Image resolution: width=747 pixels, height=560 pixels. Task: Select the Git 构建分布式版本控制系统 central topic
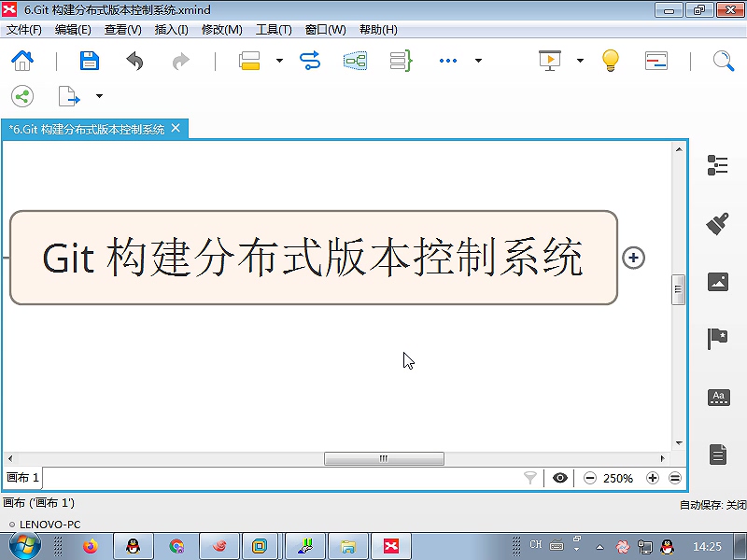[314, 258]
